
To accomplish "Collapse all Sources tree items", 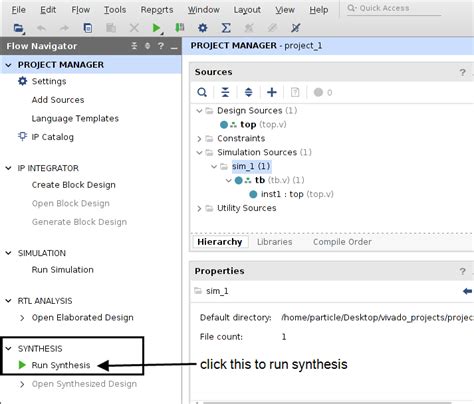I will click(x=225, y=92).
